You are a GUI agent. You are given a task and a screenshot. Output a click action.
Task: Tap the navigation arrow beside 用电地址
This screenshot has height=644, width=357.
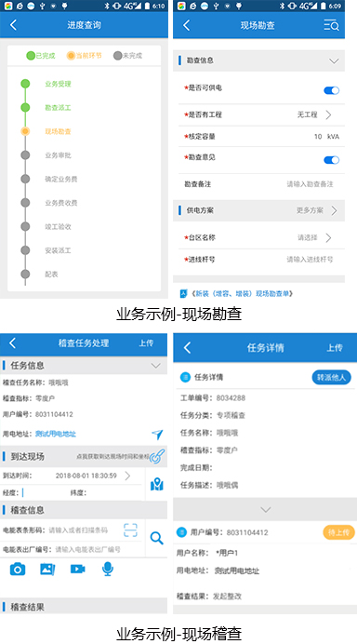157,434
